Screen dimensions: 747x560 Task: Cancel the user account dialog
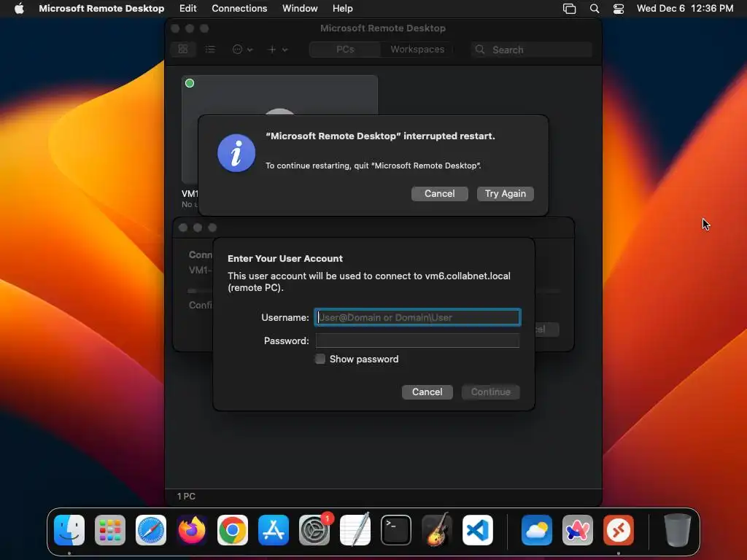pyautogui.click(x=427, y=392)
